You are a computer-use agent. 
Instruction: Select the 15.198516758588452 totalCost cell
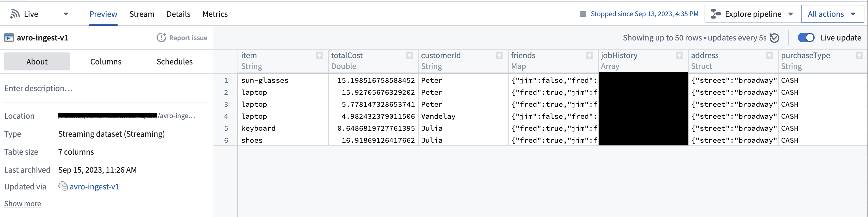pyautogui.click(x=373, y=80)
